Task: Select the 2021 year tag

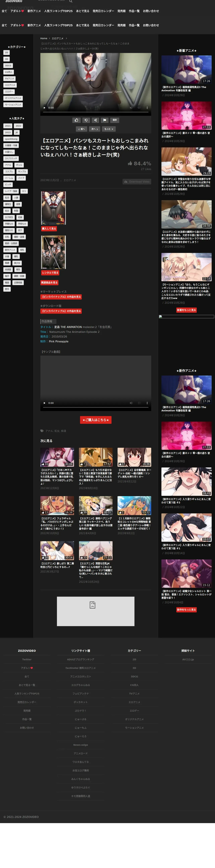Action: tap(8, 126)
